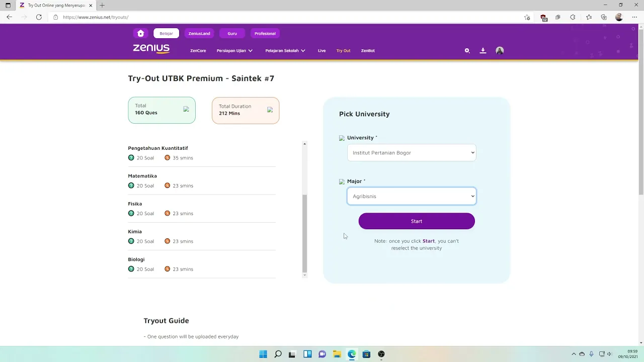Click the Matematika subject title

click(142, 176)
